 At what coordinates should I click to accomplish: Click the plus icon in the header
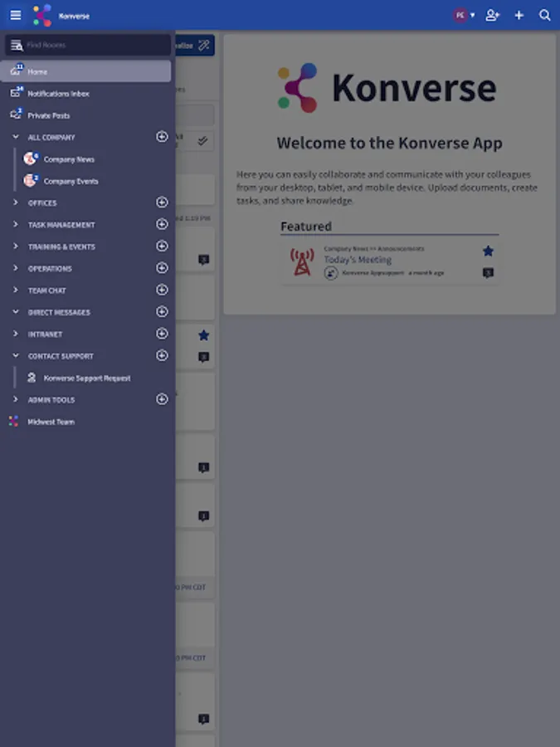coord(519,15)
